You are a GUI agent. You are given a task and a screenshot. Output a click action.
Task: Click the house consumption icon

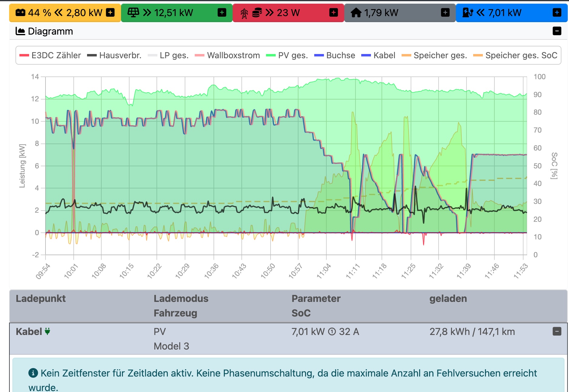pos(356,13)
